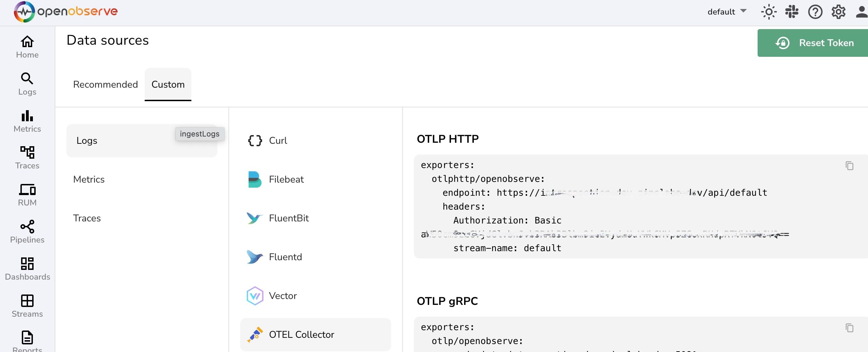Open the Traces section in sidebar
Screen dimensions: 868x352
(27, 157)
